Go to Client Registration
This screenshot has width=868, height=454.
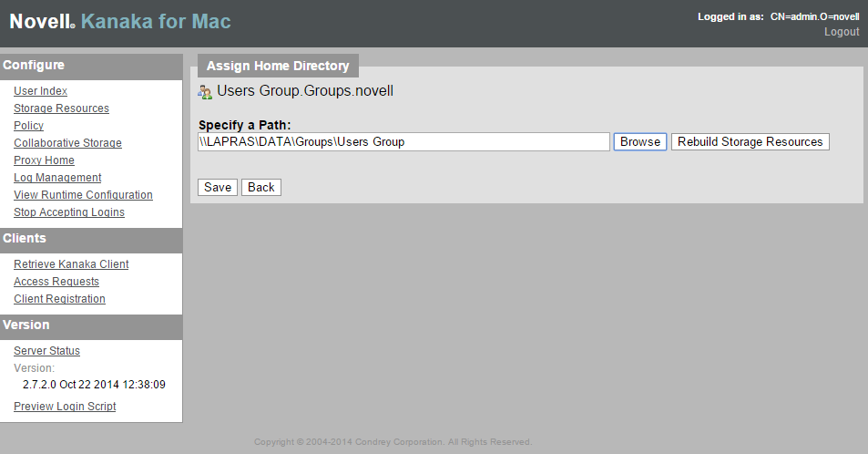coord(60,298)
